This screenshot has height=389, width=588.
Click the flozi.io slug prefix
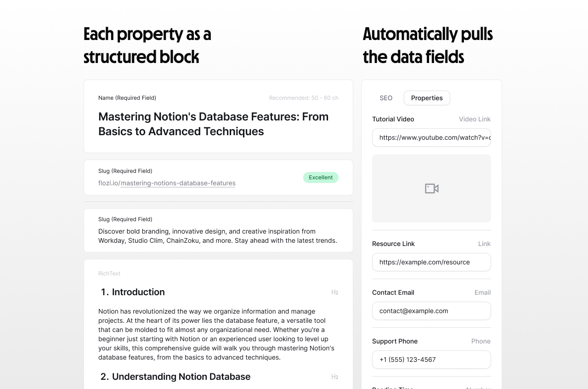pos(108,183)
